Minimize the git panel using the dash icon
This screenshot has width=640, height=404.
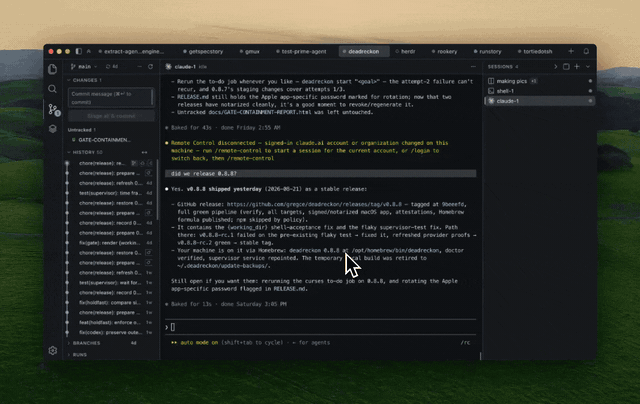coord(140,67)
